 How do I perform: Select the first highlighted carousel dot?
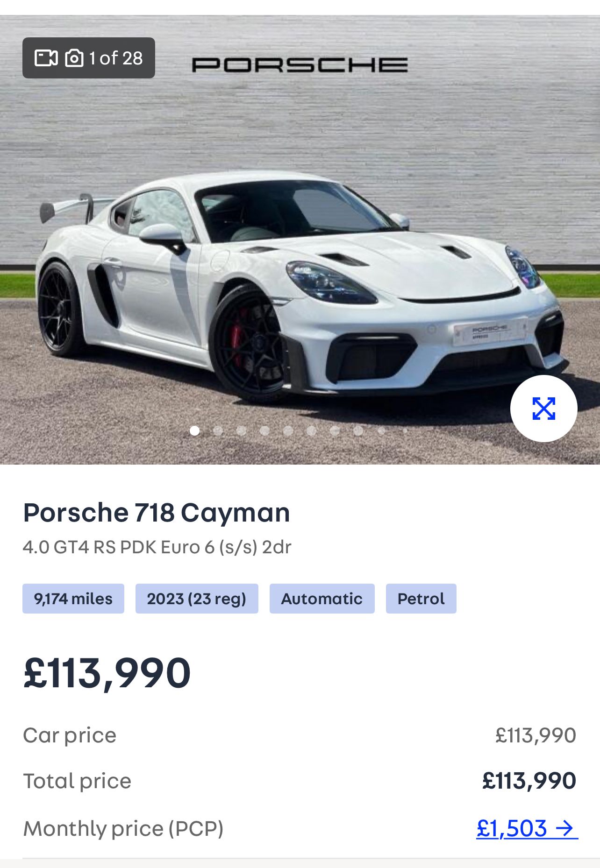click(x=195, y=430)
